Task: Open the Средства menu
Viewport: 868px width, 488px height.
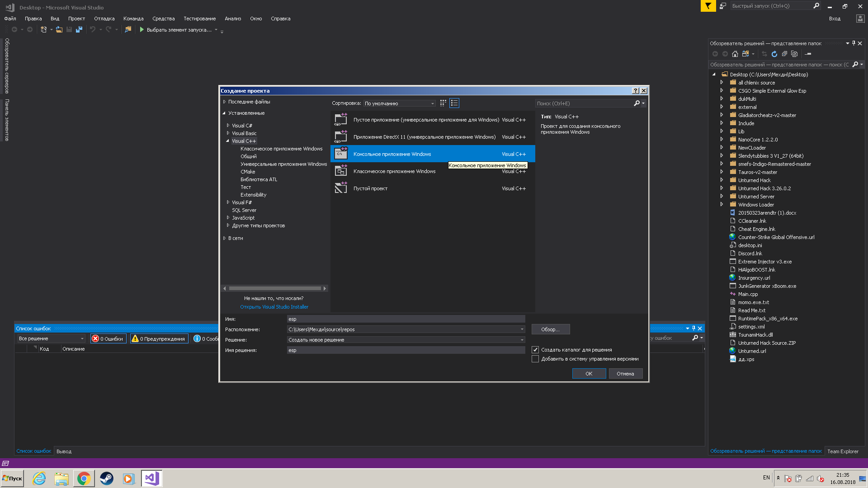Action: click(x=163, y=19)
